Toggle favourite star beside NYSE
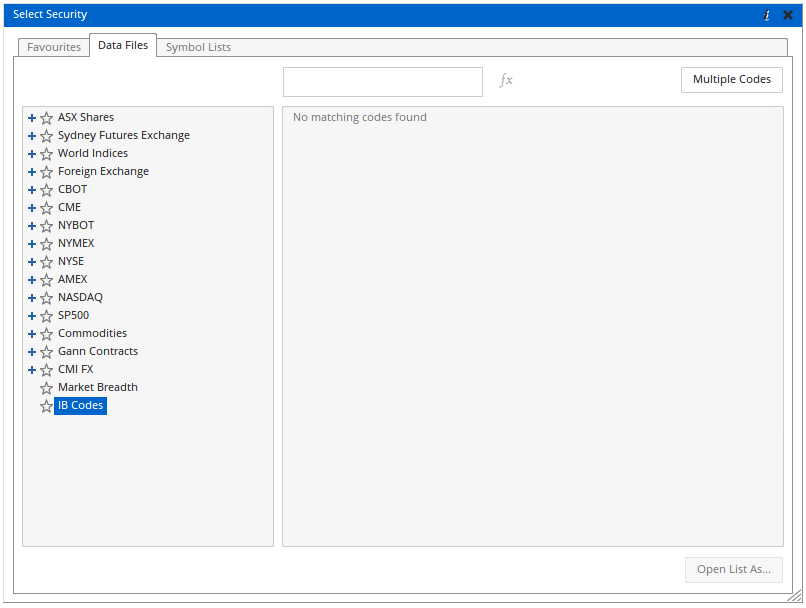The image size is (806, 608). point(46,262)
